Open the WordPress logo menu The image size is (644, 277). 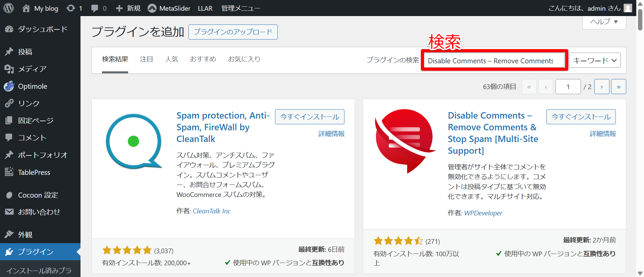tap(9, 8)
